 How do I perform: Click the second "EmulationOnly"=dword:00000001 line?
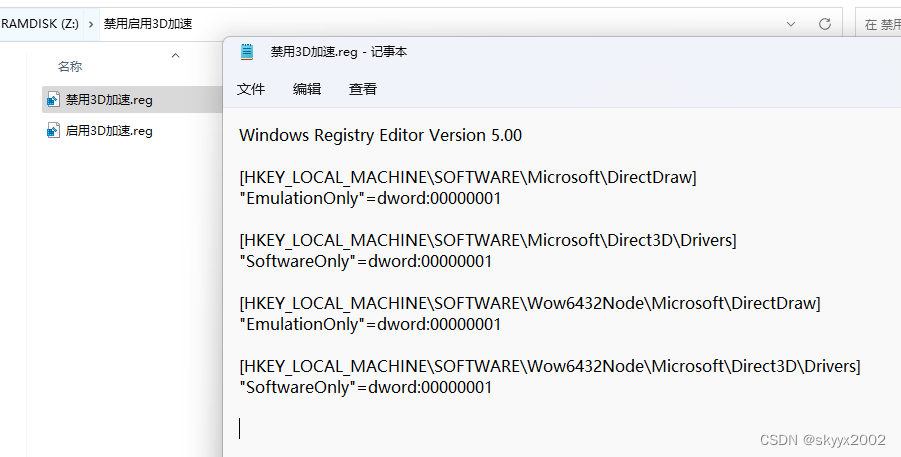[x=370, y=324]
